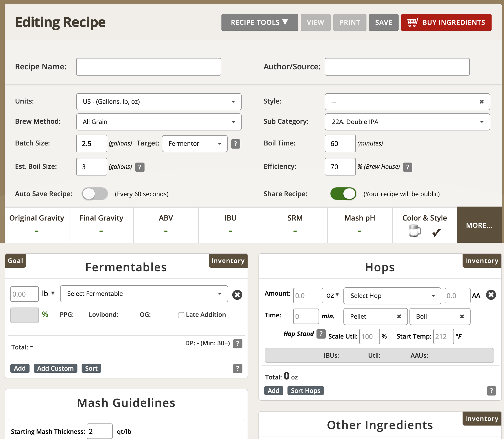Click the Add Custom fermentable button
Image resolution: width=504 pixels, height=439 pixels.
click(x=55, y=368)
